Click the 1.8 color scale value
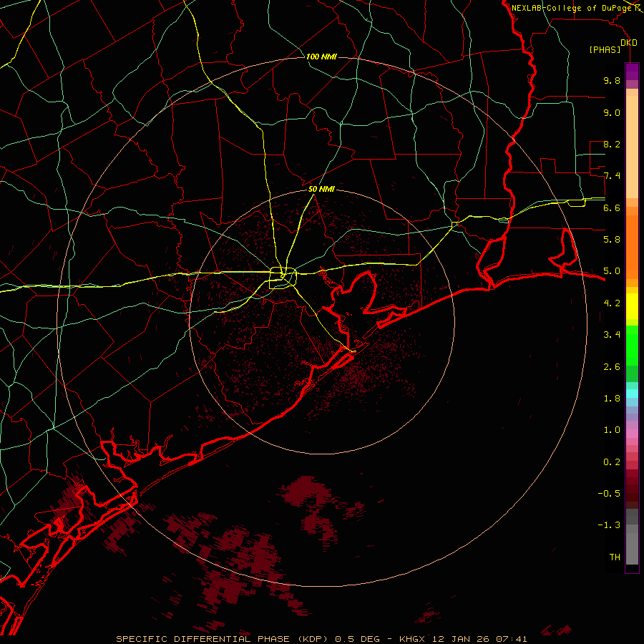The height and width of the screenshot is (644, 644). (612, 399)
